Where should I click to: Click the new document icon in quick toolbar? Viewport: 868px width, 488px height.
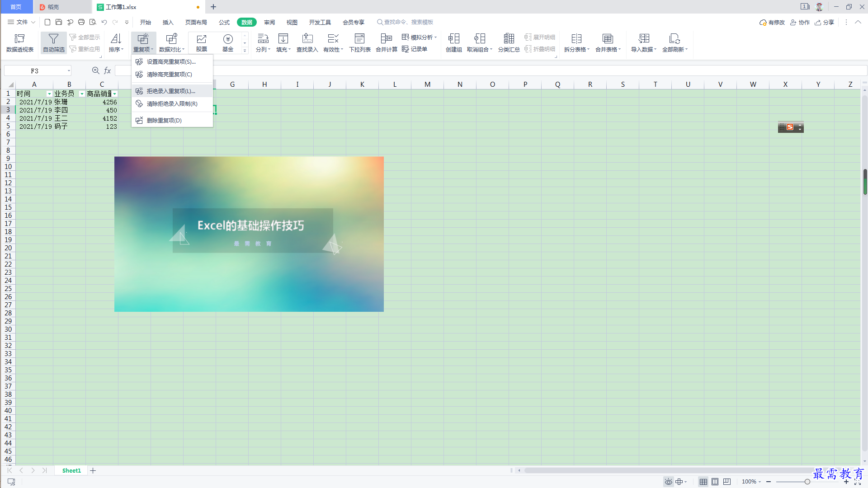[47, 22]
